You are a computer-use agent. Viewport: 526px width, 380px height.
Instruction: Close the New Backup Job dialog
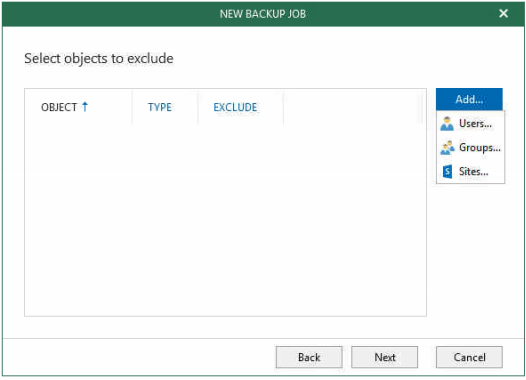(x=503, y=13)
